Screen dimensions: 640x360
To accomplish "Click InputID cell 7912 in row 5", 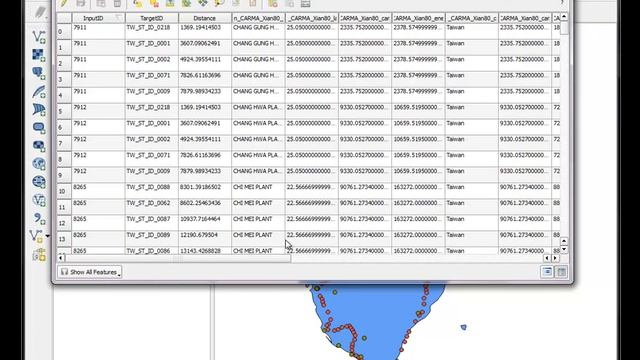I will point(98,111).
